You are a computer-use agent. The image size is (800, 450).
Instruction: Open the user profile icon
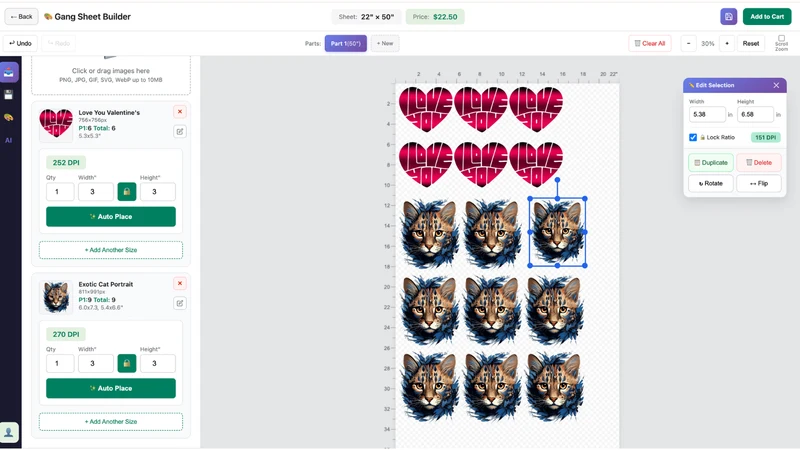pos(9,432)
